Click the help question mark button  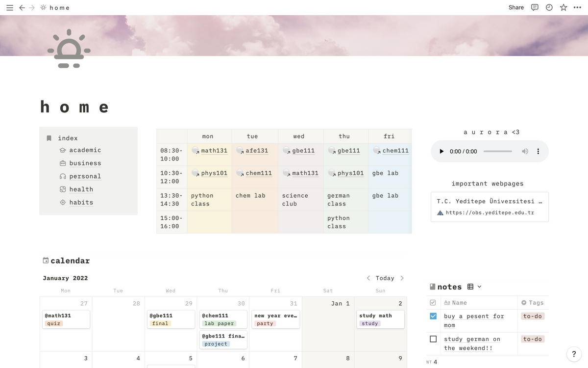pyautogui.click(x=574, y=354)
